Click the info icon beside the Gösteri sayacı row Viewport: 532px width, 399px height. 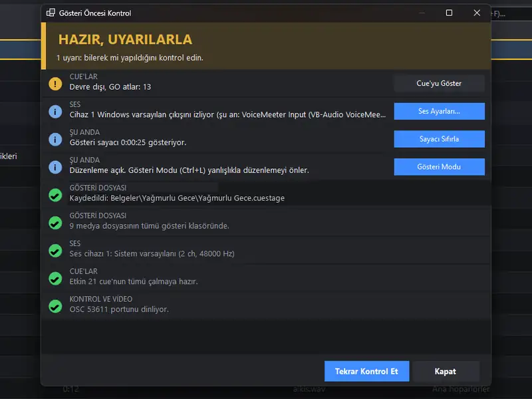[55, 139]
